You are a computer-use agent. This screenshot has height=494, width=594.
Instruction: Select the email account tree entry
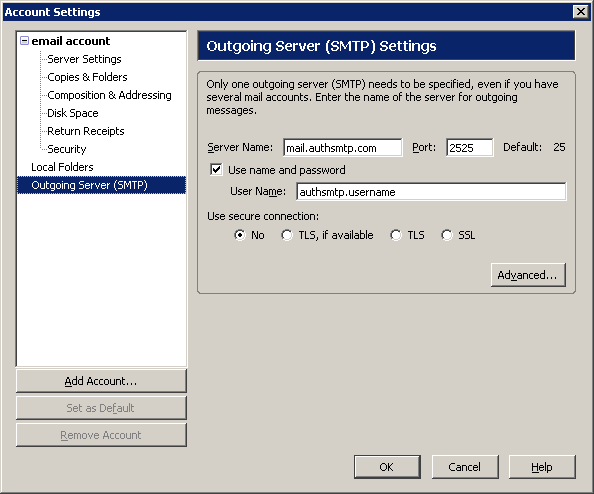[70, 41]
